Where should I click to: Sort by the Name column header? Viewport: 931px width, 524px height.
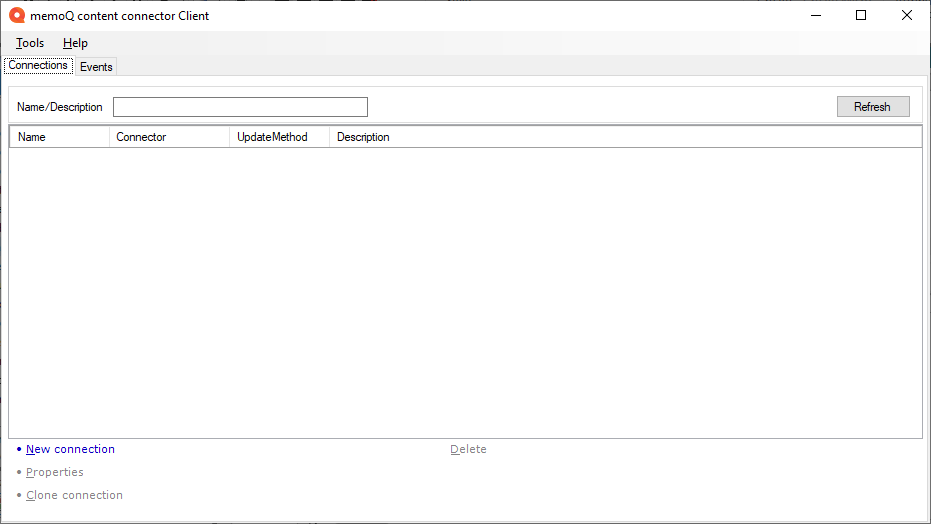click(x=58, y=137)
